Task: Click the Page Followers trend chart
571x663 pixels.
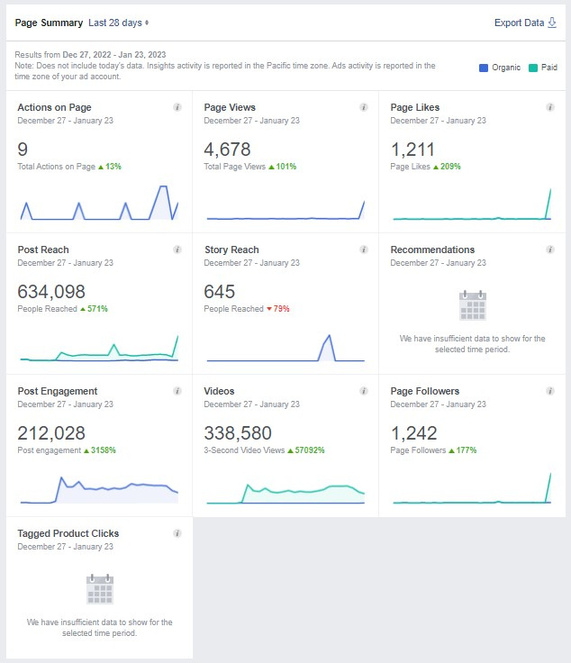Action: (x=472, y=488)
